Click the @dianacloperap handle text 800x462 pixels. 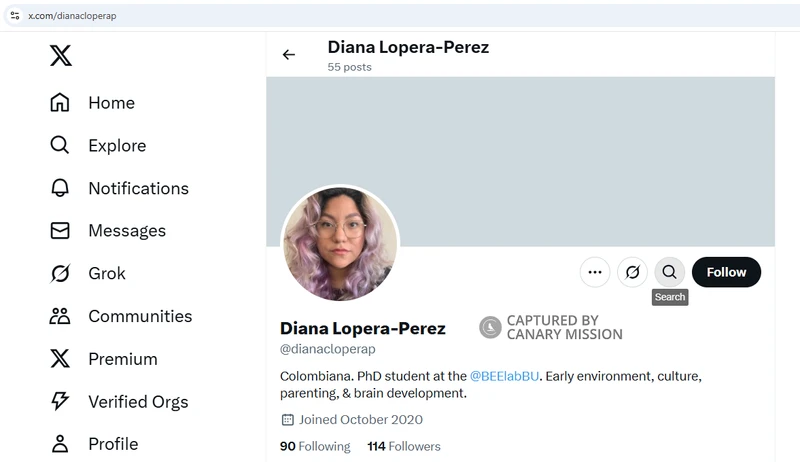328,349
